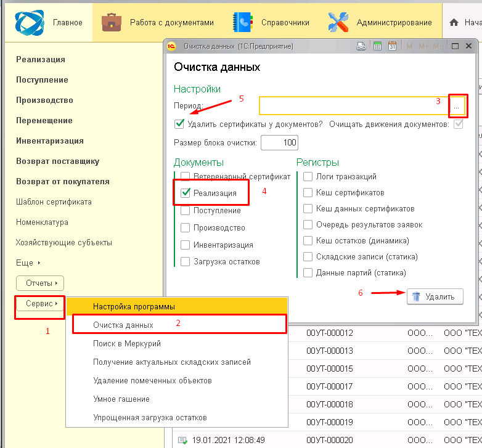
Task: Expand the Еще list in sidebar
Action: pyautogui.click(x=28, y=263)
